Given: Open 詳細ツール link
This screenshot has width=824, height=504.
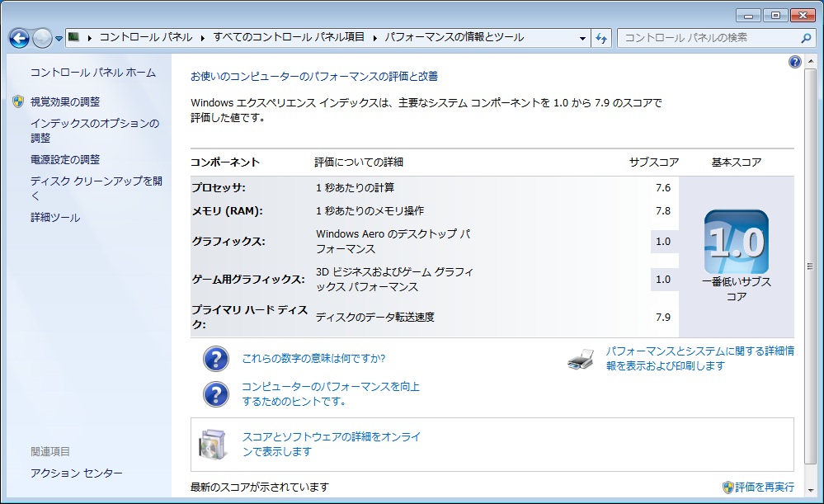Looking at the screenshot, I should click(x=55, y=217).
